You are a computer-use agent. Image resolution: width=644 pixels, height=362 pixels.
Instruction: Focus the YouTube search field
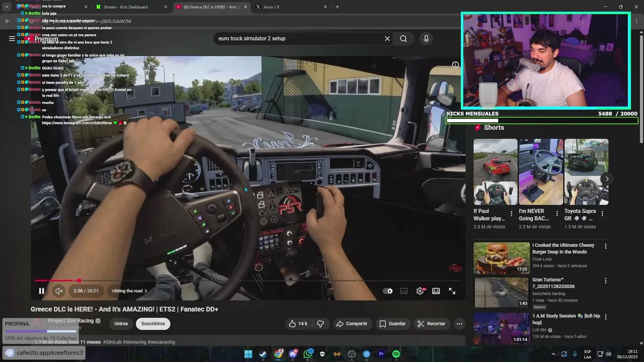299,39
